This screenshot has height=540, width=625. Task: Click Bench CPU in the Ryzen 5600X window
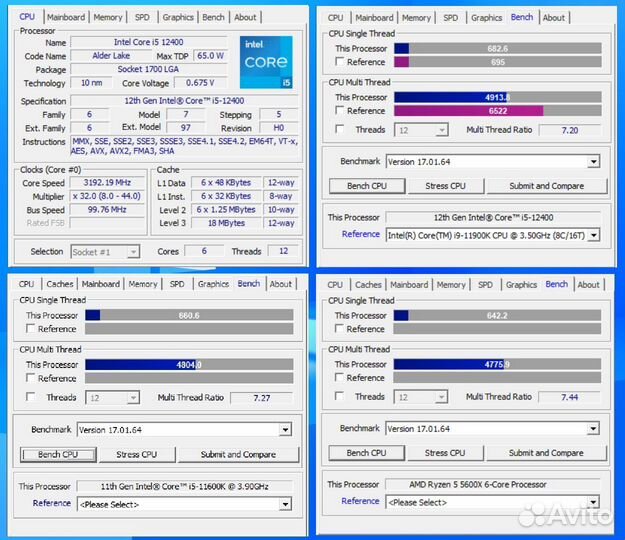pyautogui.click(x=366, y=453)
